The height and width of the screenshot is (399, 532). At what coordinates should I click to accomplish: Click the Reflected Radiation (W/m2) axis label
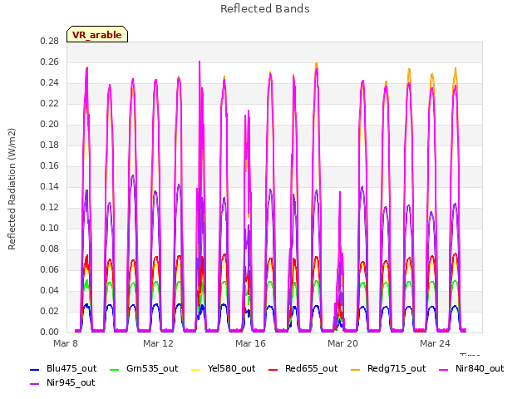point(12,189)
